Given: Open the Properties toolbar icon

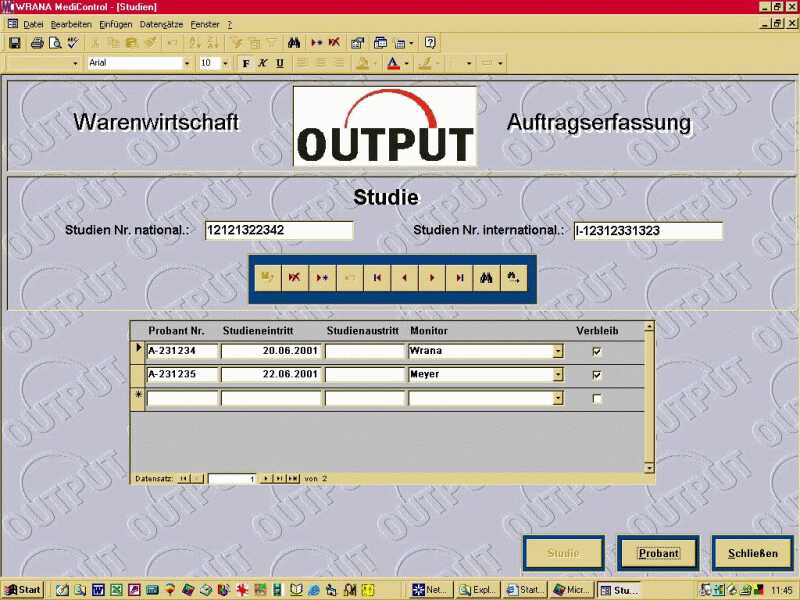Looking at the screenshot, I should [x=357, y=43].
